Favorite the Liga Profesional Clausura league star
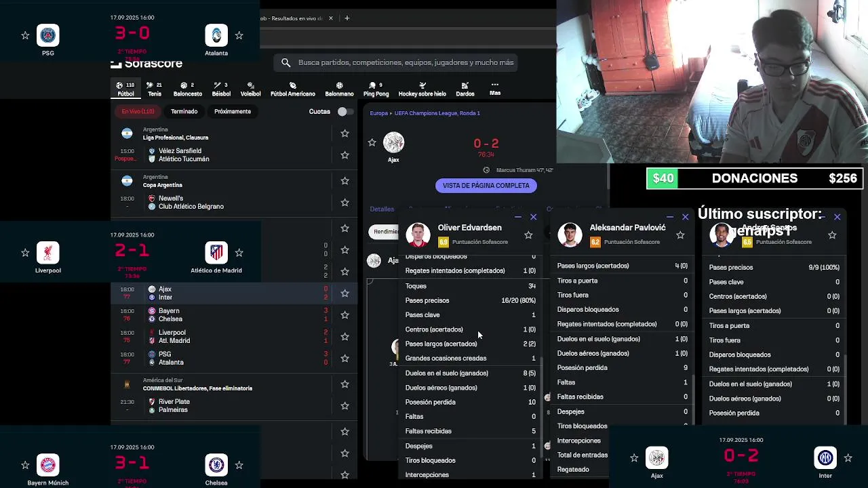This screenshot has height=488, width=868. coord(344,134)
